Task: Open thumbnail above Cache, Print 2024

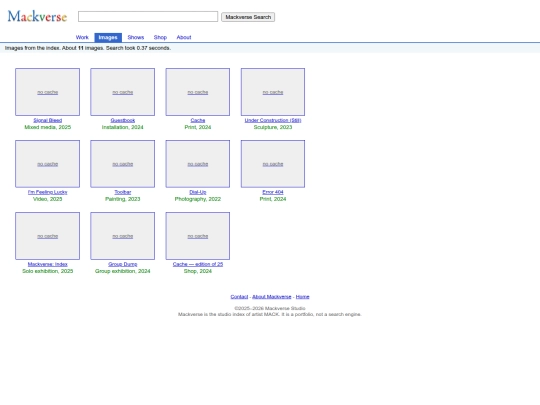Action: (198, 92)
